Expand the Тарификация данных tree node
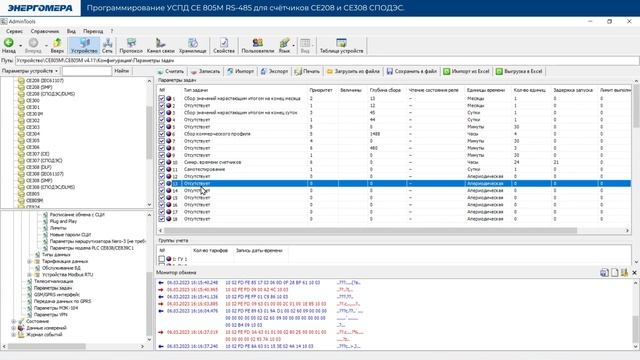Viewport: 640px width, 360px height. point(29,261)
